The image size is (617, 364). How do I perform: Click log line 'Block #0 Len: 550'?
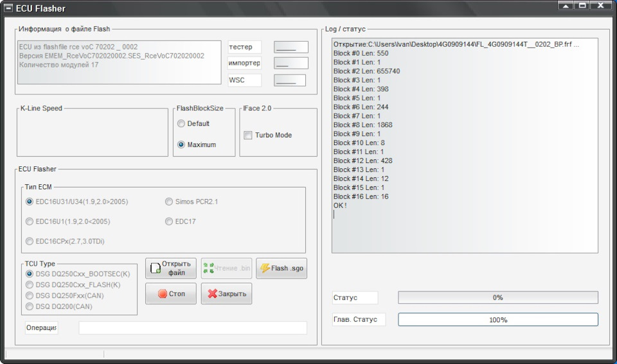(x=361, y=53)
